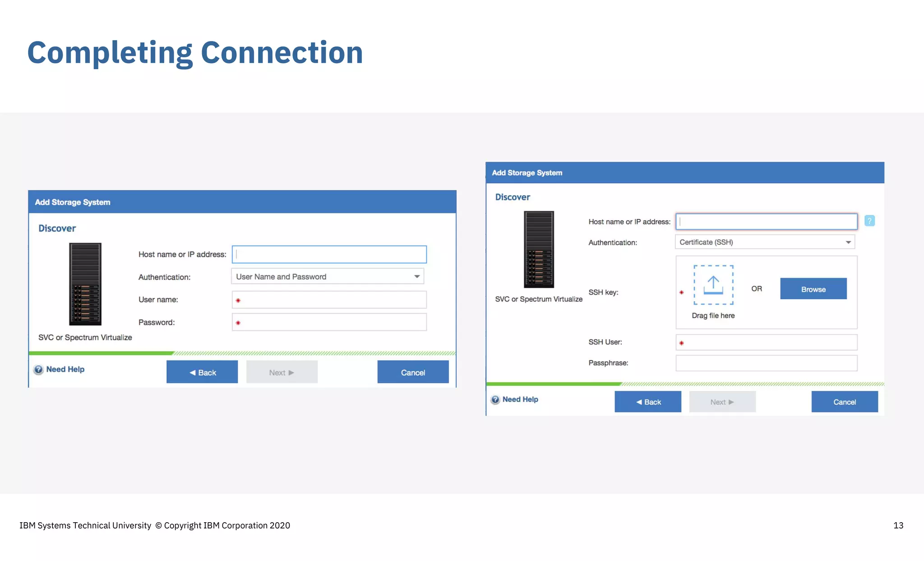Click the 'Completing Connection' slide title

click(x=195, y=53)
